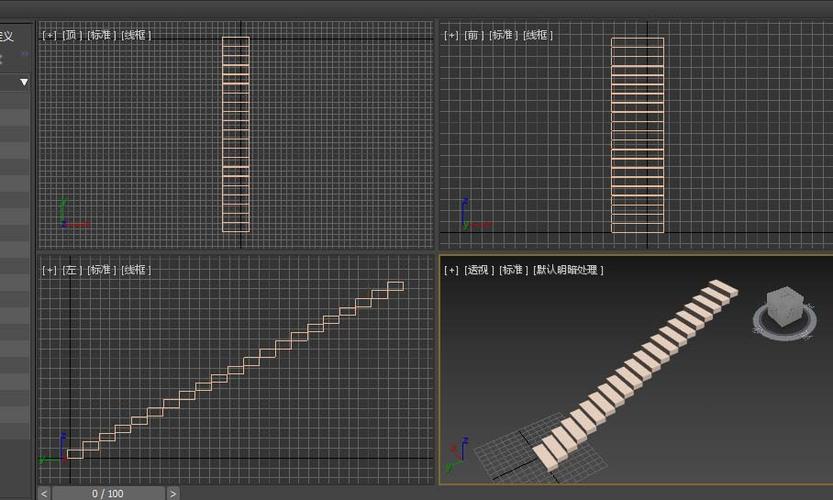Open the [默认明暗处理] shading menu
This screenshot has height=500, width=833.
568,270
